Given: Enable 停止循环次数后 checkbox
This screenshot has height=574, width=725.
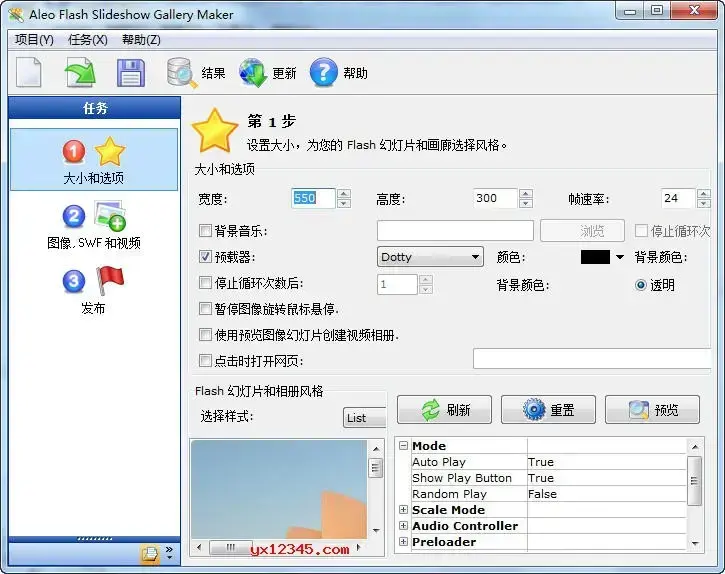Looking at the screenshot, I should click(205, 283).
